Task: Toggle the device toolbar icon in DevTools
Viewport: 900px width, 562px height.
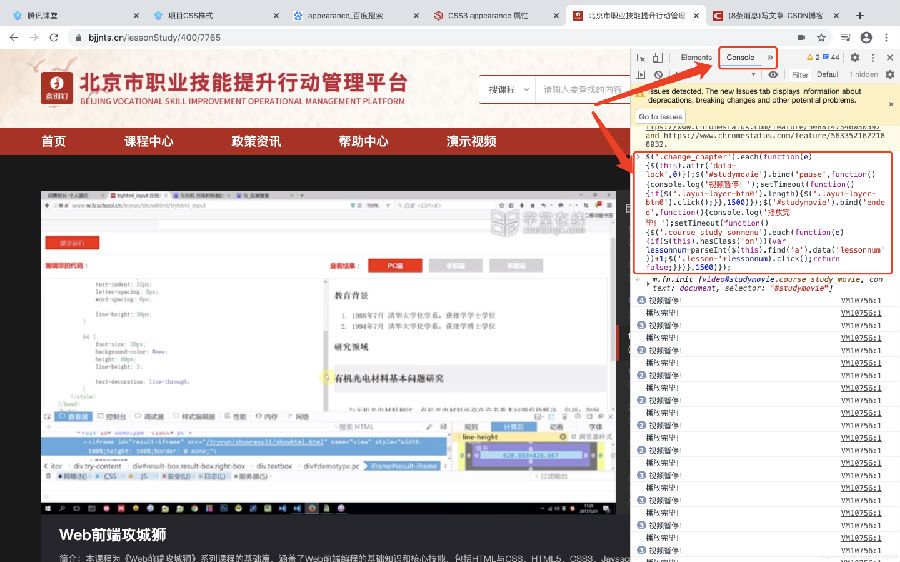Action: coord(658,57)
